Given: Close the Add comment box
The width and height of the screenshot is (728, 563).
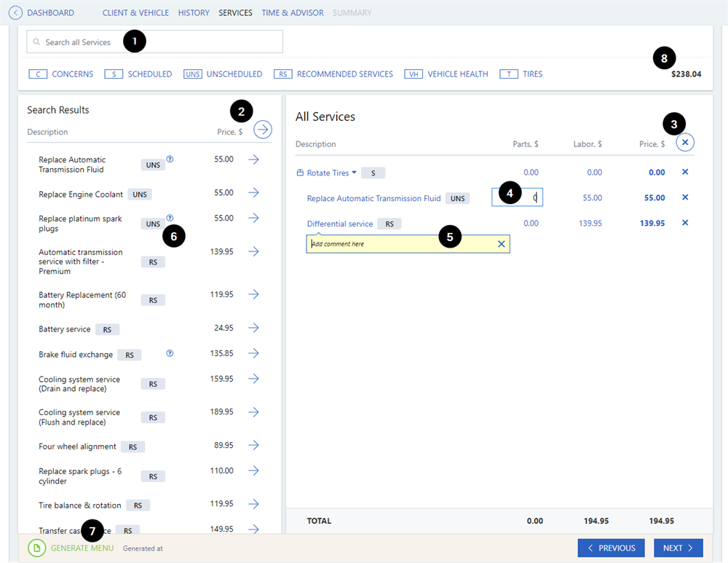Looking at the screenshot, I should click(501, 244).
